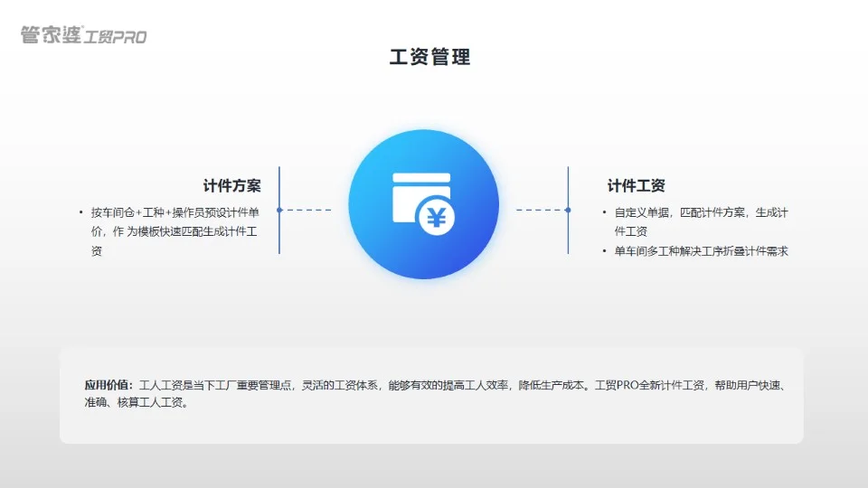Click the bullet starting 按车间仓+工种+操作员

(x=170, y=231)
